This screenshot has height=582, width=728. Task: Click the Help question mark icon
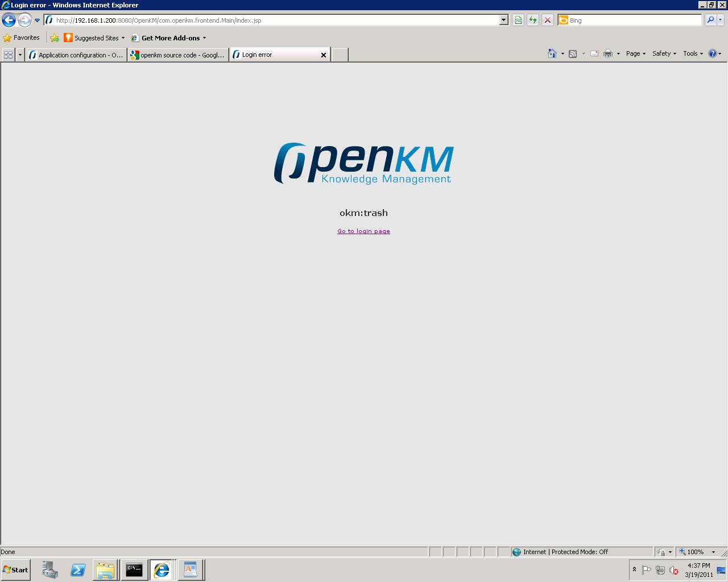click(x=713, y=53)
